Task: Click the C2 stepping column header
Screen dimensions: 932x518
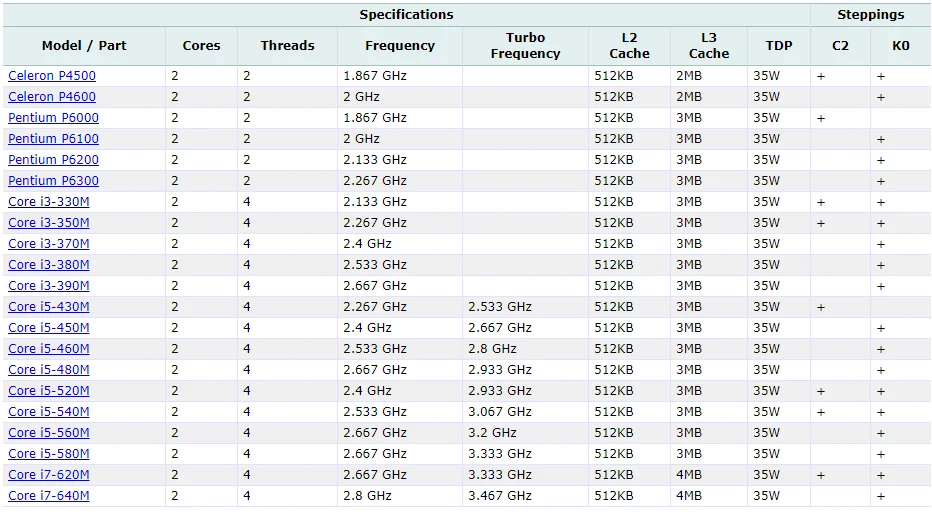Action: pyautogui.click(x=840, y=46)
